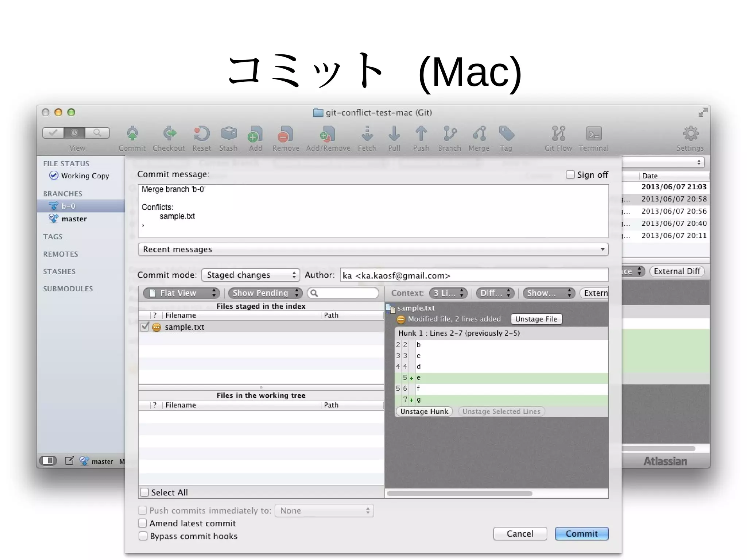Screen dimensions: 747x560
Task: Open the Diff options dropdown
Action: tap(495, 293)
